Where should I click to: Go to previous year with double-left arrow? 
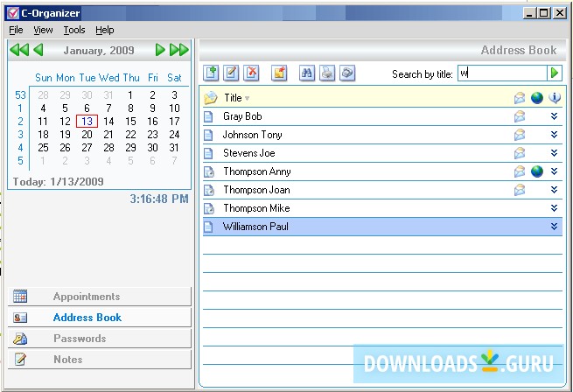[x=19, y=50]
